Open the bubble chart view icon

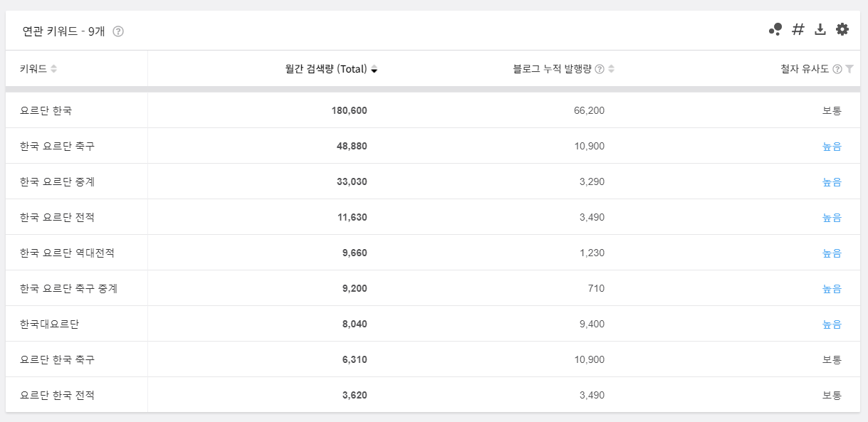[x=778, y=29]
